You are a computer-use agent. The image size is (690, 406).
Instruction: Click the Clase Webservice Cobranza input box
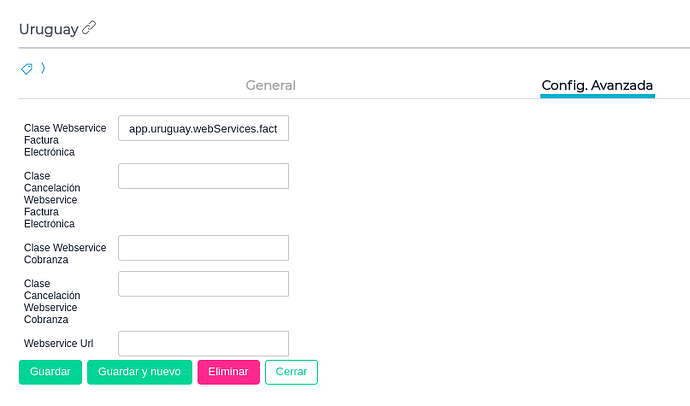(x=203, y=248)
